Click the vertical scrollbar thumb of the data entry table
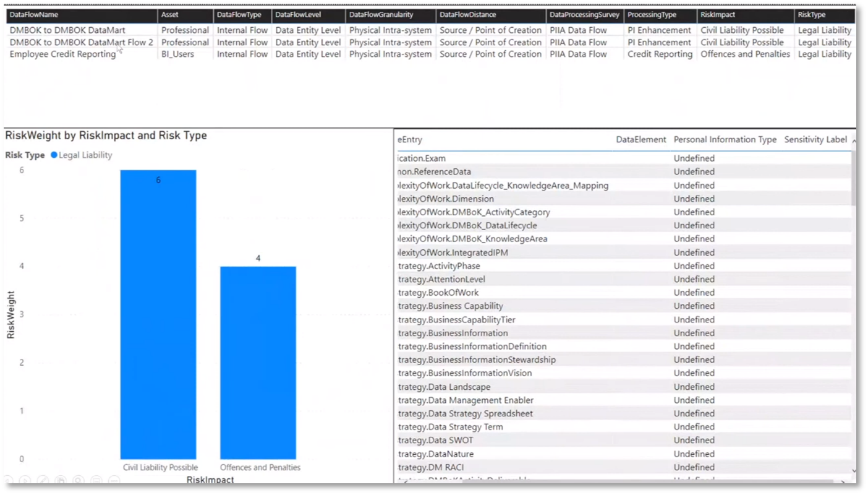The width and height of the screenshot is (868, 495). click(x=854, y=178)
